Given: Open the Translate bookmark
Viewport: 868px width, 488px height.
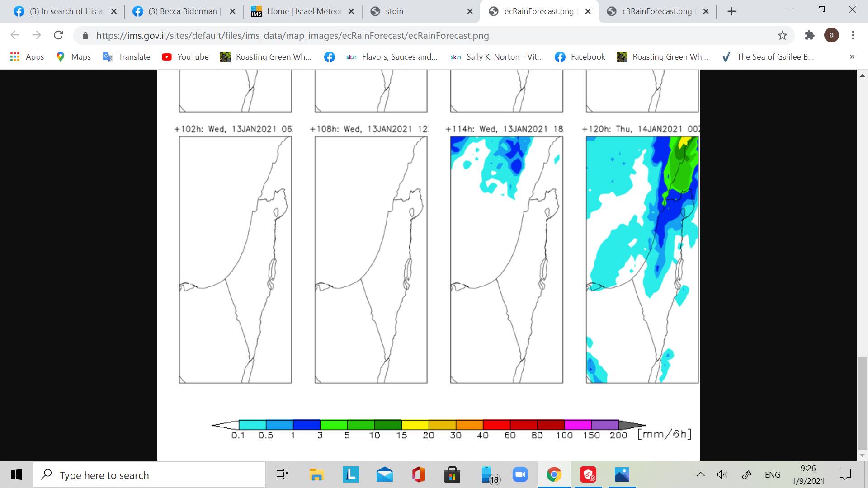Looking at the screenshot, I should point(127,57).
